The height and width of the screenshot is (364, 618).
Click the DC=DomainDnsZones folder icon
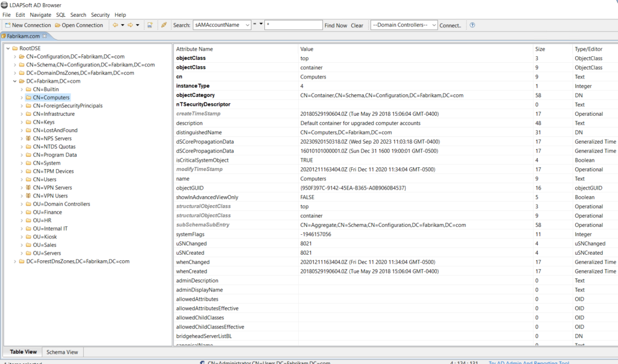click(22, 73)
